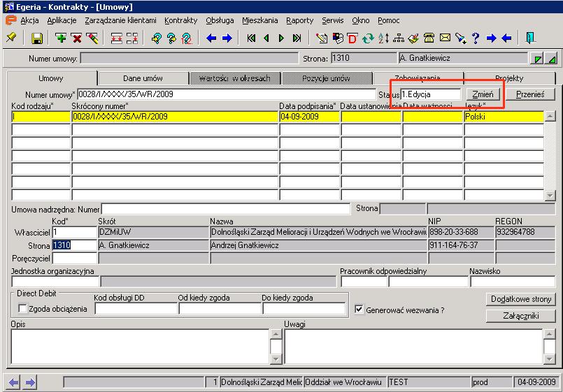Click status bar left double-arrow button
563x392 pixels.
(x=14, y=382)
